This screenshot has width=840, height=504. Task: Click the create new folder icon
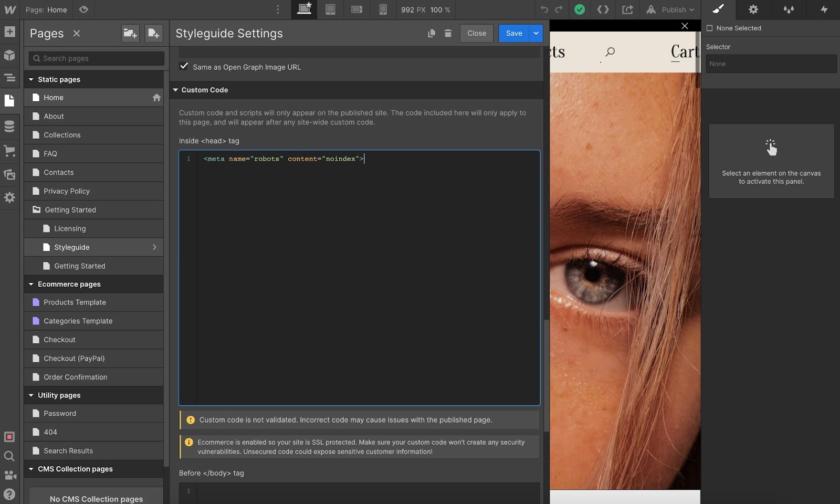(x=130, y=34)
